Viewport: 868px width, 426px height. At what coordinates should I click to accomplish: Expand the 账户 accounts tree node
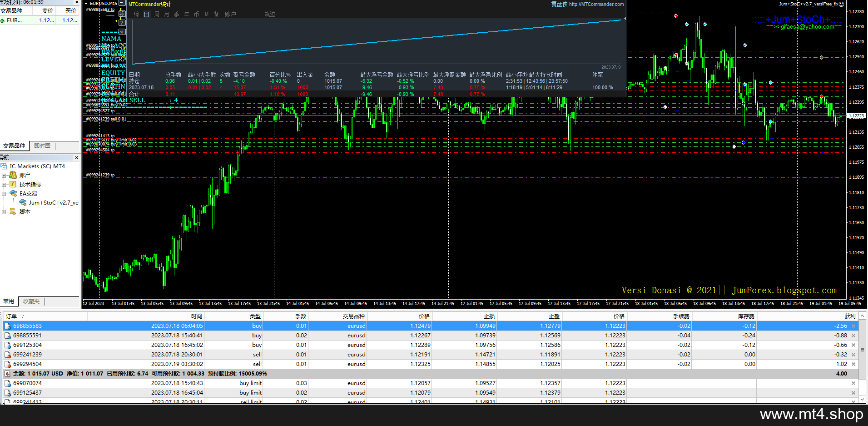point(4,175)
